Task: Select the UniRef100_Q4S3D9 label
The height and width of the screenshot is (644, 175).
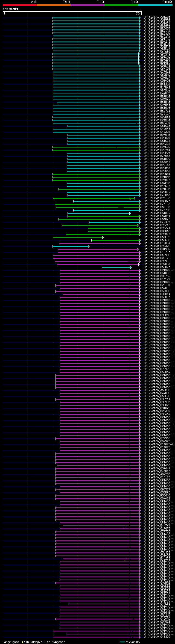Action: pyautogui.click(x=157, y=637)
